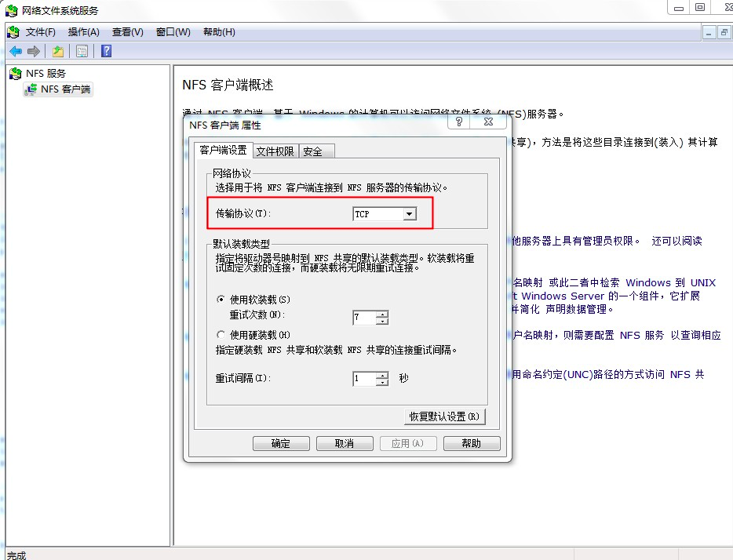This screenshot has width=733, height=560.
Task: Click the MMC app icon left of 文件 menu
Action: (13, 31)
